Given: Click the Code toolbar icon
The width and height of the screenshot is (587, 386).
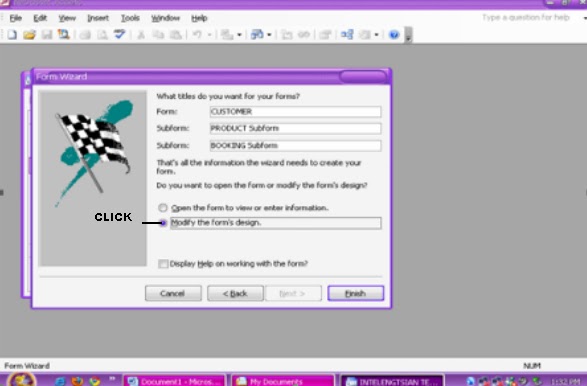Looking at the screenshot, I should coord(287,35).
